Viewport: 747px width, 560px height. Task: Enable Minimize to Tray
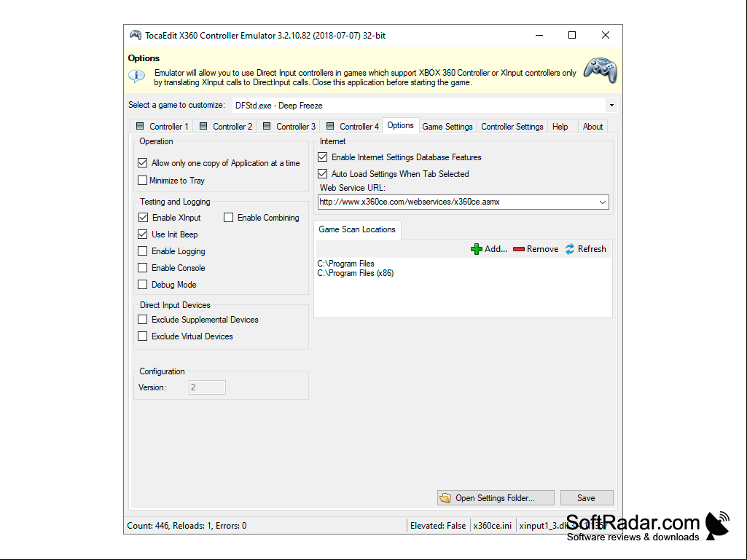[x=142, y=181]
